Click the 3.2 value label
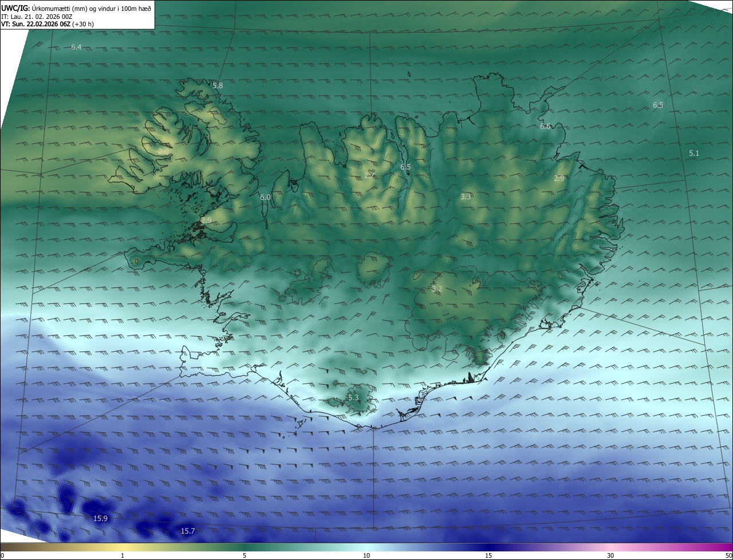Image resolution: width=733 pixels, height=560 pixels. click(437, 289)
